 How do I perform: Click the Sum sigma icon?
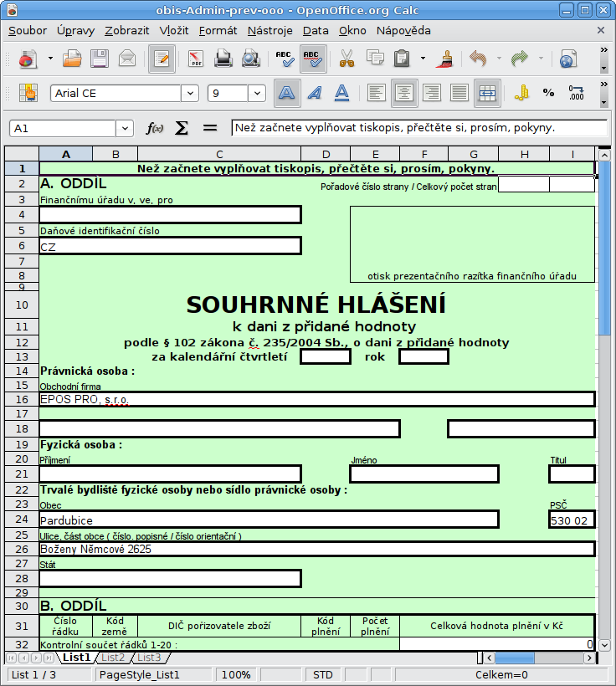click(182, 128)
